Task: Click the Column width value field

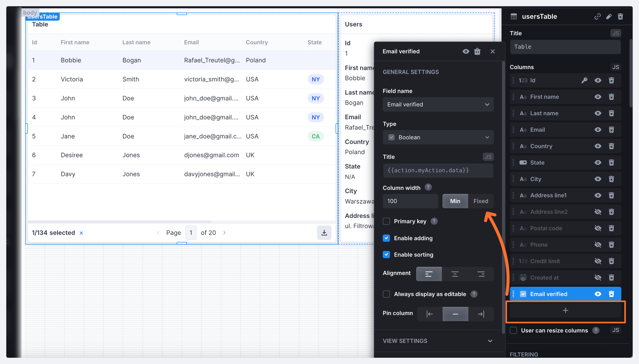Action: [410, 201]
